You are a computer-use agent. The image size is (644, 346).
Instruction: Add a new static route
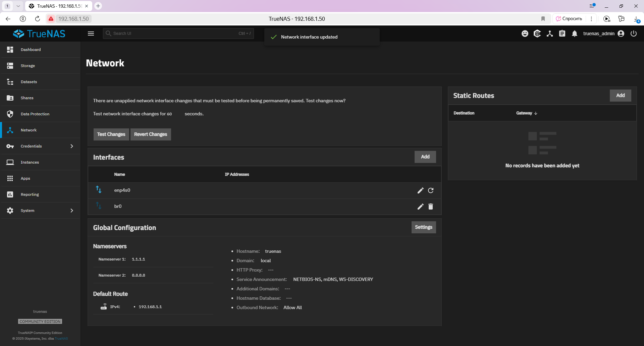pos(621,96)
